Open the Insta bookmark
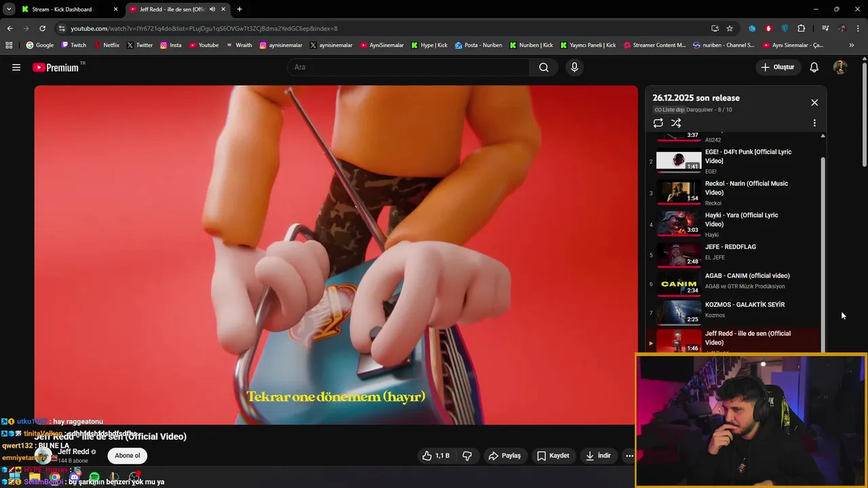Image resolution: width=868 pixels, height=488 pixels. pos(171,45)
